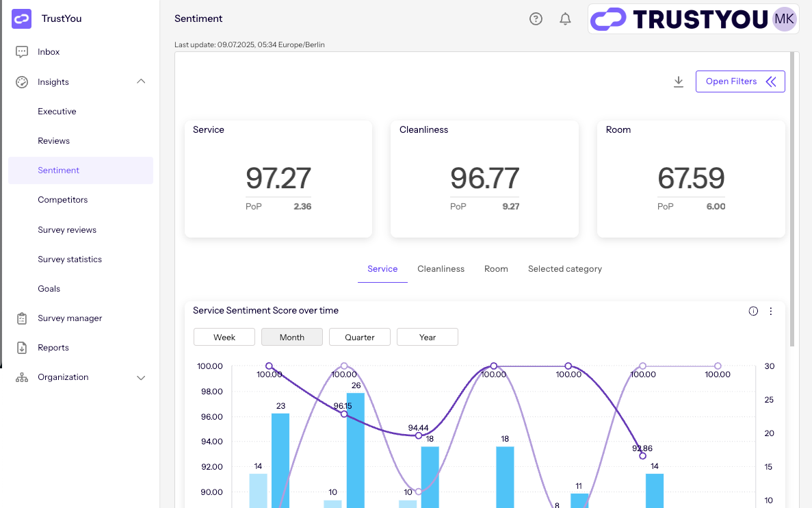The image size is (812, 508).
Task: Switch chart grouping to Quarter
Action: (x=360, y=337)
